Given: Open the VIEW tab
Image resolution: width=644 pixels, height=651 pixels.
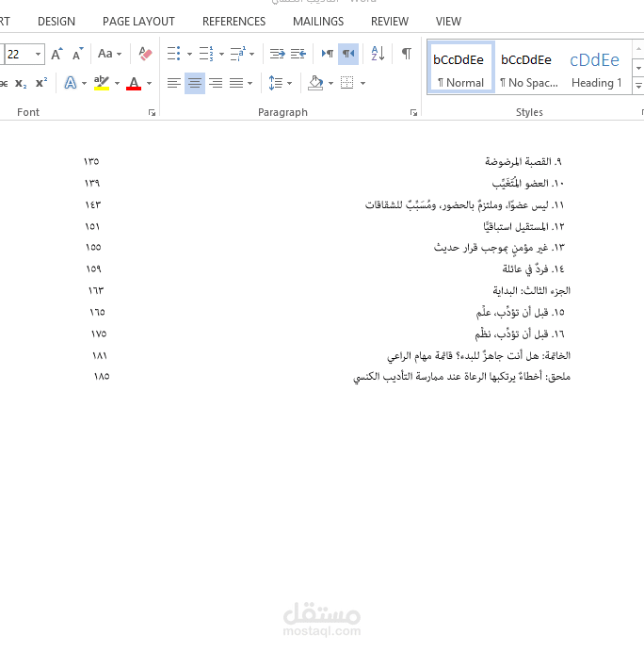Looking at the screenshot, I should (448, 21).
